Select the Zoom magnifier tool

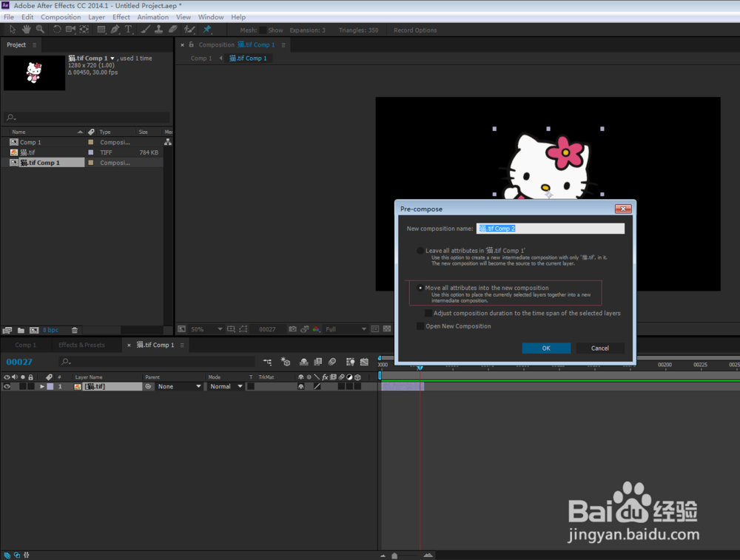click(x=40, y=30)
